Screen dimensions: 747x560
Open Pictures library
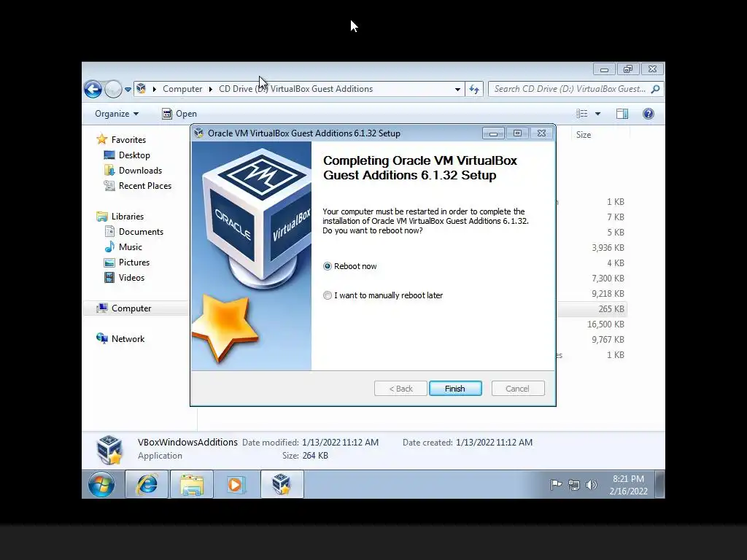click(134, 262)
